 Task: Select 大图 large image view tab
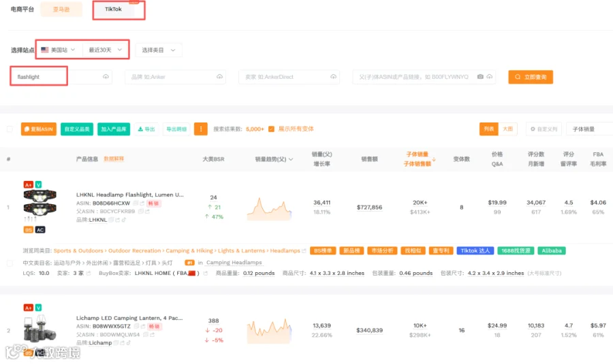507,129
